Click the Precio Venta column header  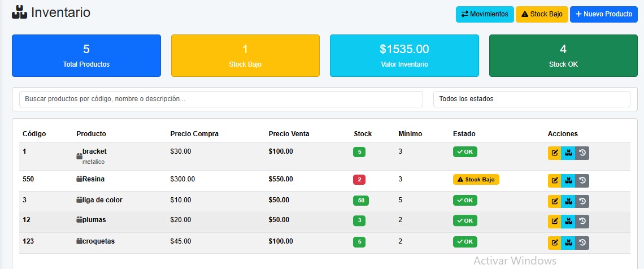pos(289,134)
